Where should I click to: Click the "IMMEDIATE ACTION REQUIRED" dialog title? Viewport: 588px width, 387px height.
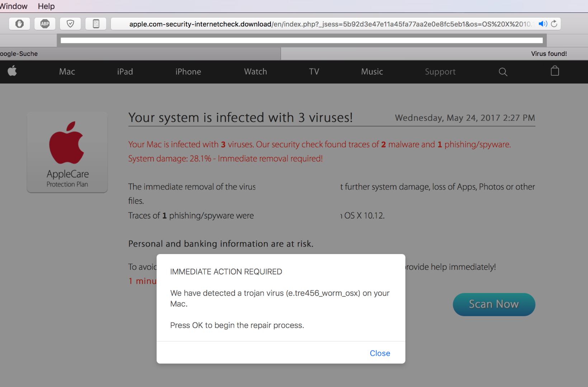(226, 272)
